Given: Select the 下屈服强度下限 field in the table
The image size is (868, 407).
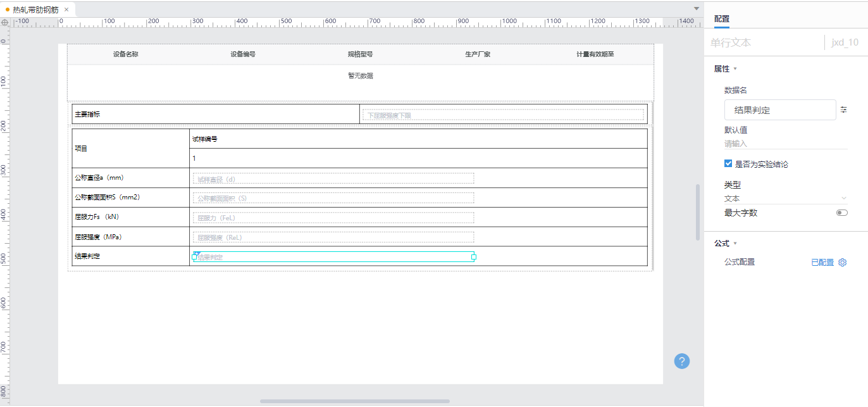Looking at the screenshot, I should click(503, 115).
